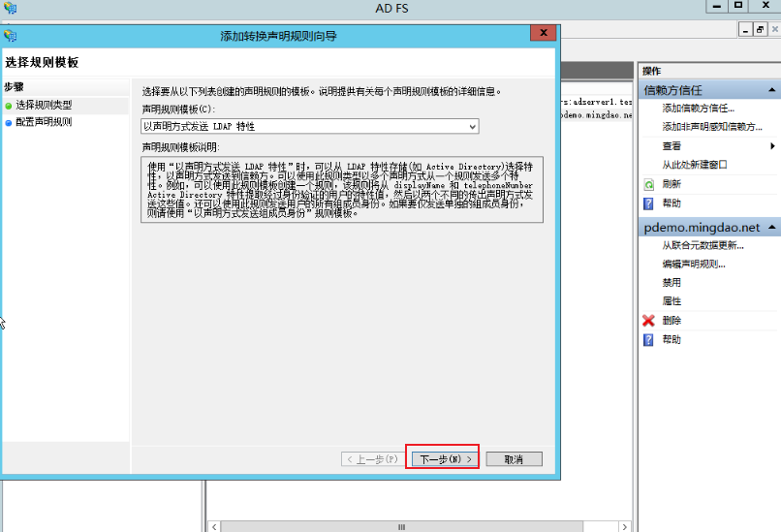
Task: Click the red X delete icon
Action: (x=648, y=321)
